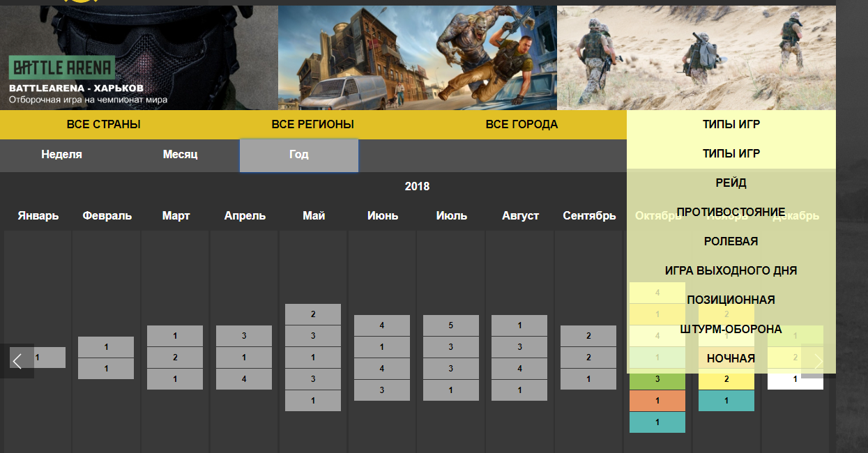Viewport: 868px width, 453px height.
Task: Click the Отборочная игра на чемпионат мира caption
Action: coord(88,100)
